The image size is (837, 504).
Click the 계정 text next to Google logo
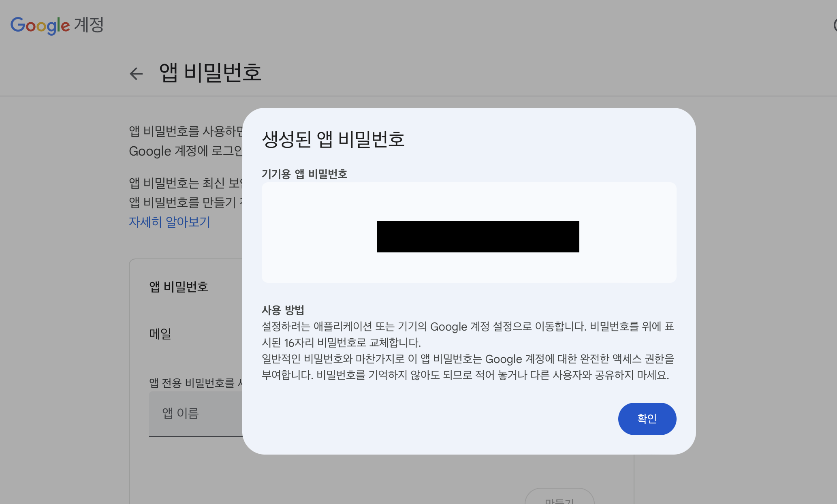(89, 25)
